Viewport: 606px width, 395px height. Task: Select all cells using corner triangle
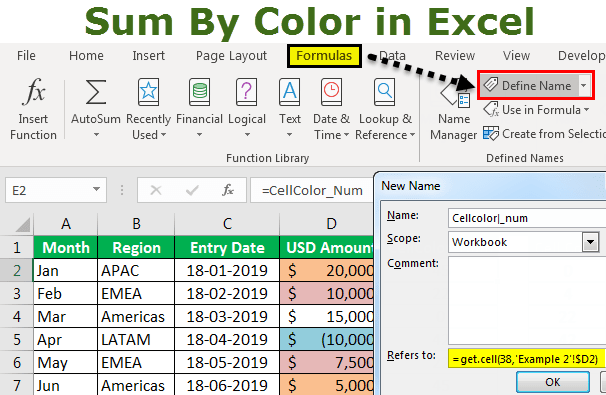point(23,225)
